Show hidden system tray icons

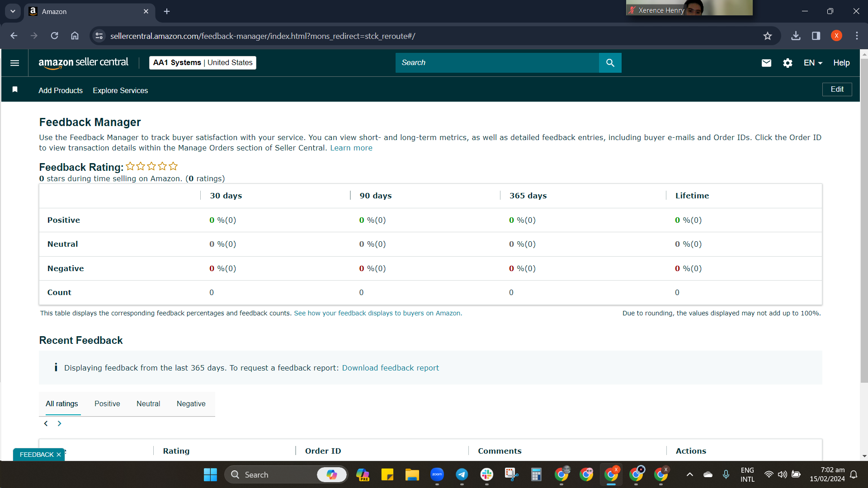point(689,474)
